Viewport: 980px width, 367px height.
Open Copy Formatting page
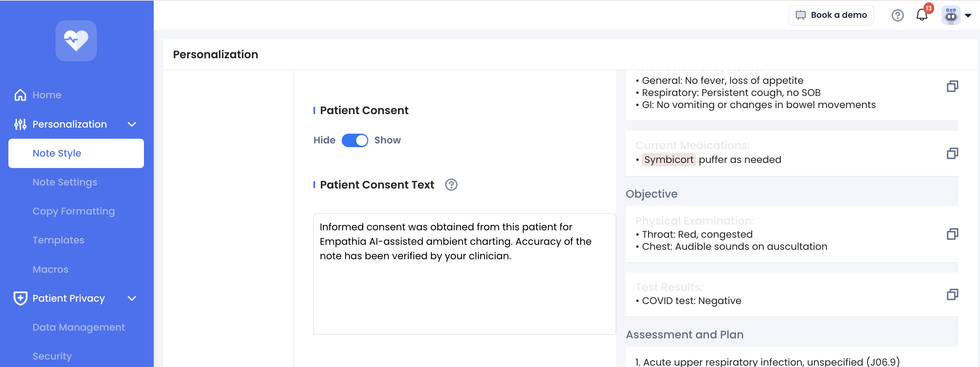click(x=73, y=211)
